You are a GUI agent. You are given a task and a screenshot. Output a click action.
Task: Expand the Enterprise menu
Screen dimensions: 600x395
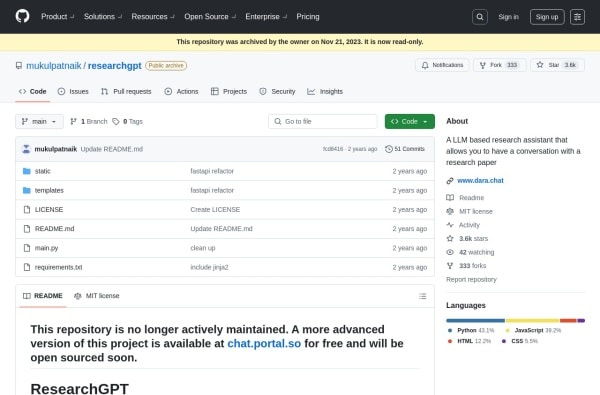(266, 16)
